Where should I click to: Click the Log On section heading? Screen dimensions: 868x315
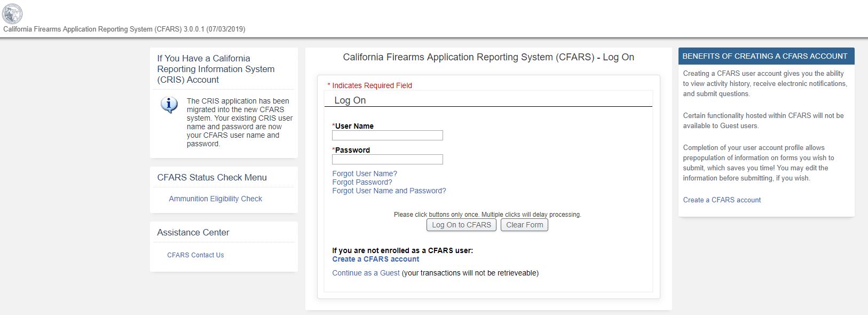[350, 100]
